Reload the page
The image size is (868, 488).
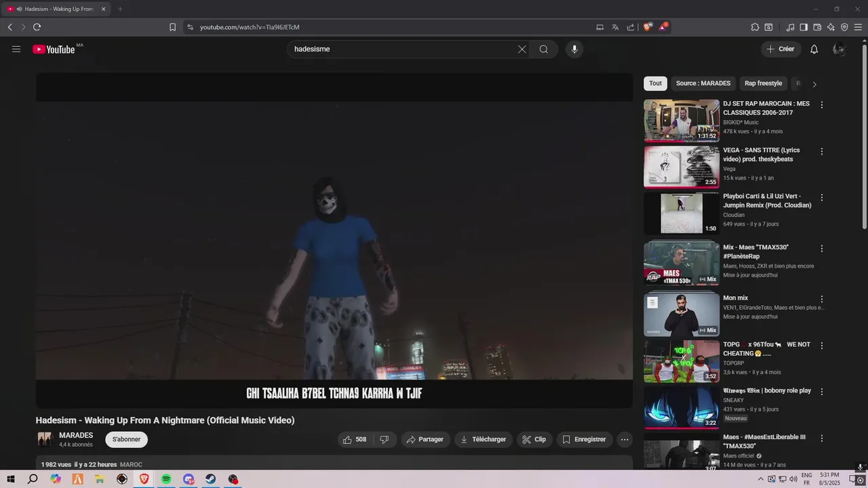pyautogui.click(x=37, y=27)
